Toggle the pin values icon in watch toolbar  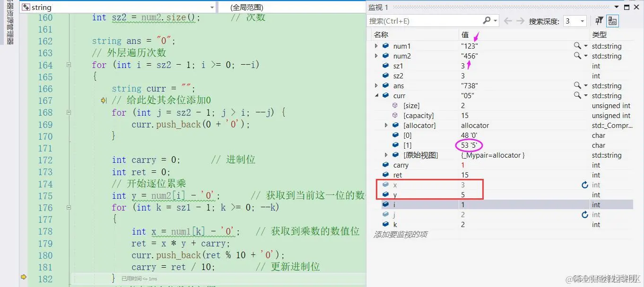coord(599,21)
